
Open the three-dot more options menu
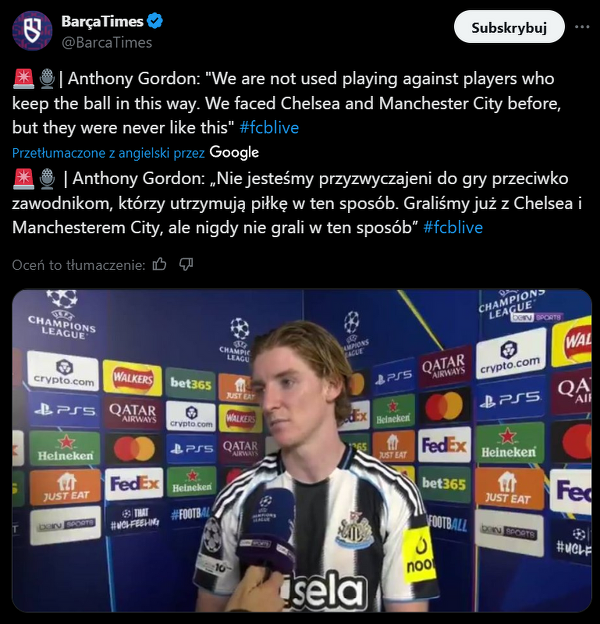point(582,27)
